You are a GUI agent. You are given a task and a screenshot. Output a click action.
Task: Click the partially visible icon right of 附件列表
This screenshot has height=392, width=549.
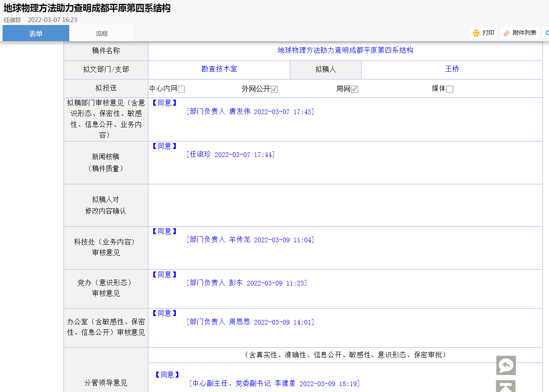[547, 33]
